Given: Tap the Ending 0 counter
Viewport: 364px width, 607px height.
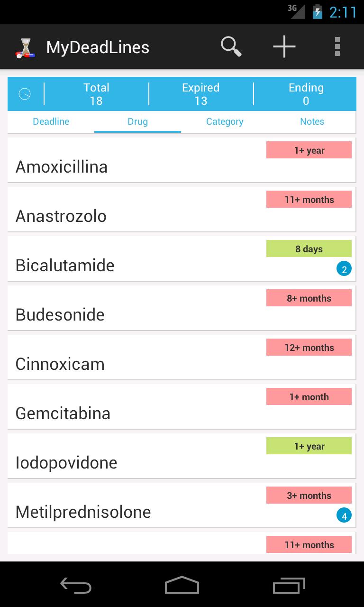Looking at the screenshot, I should (306, 94).
